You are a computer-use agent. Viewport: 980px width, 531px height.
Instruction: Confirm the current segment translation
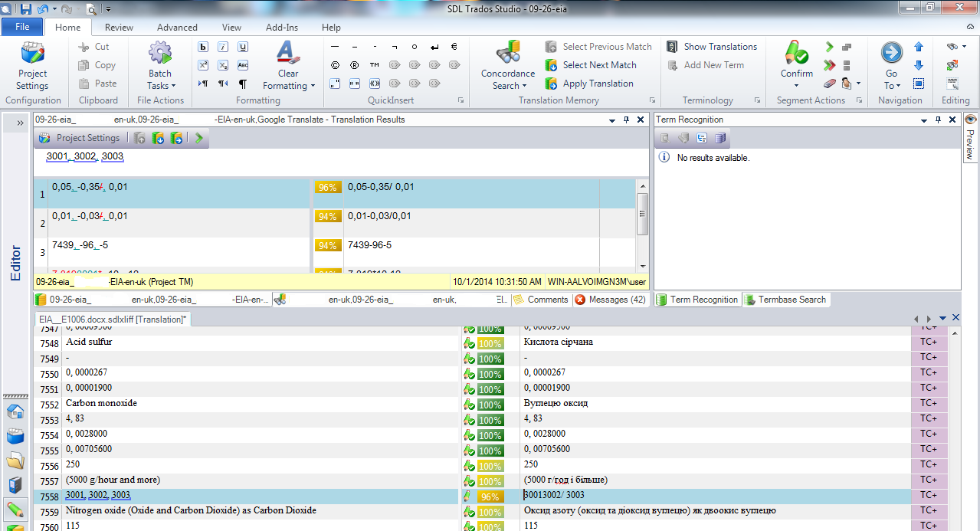point(796,55)
